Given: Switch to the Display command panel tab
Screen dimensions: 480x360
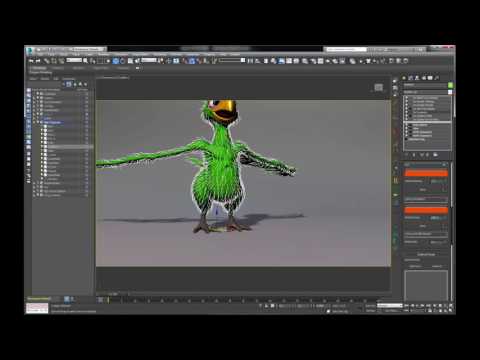Looking at the screenshot, I should pos(430,78).
